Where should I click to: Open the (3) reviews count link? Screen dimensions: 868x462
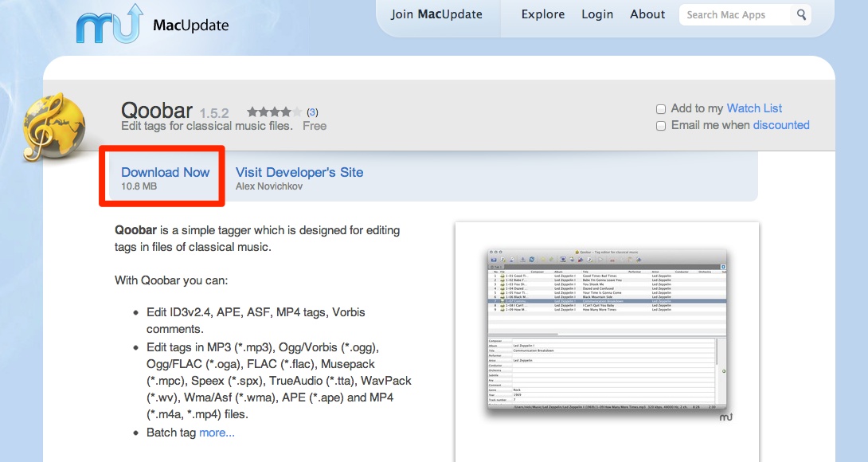(x=312, y=112)
